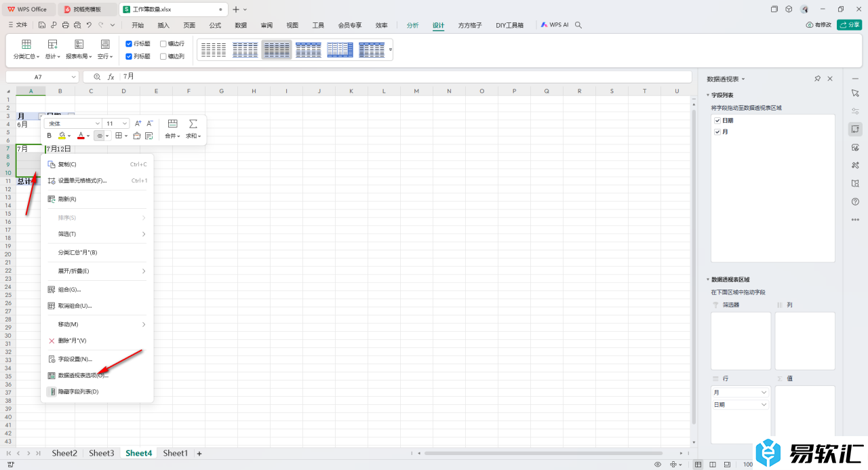Choose 复制(C) from context menu

[x=97, y=164]
